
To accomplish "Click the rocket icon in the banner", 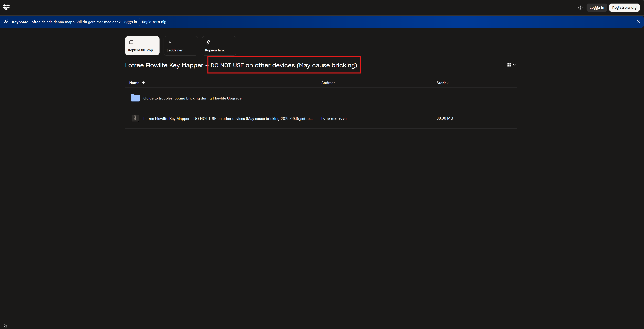I will pyautogui.click(x=6, y=22).
